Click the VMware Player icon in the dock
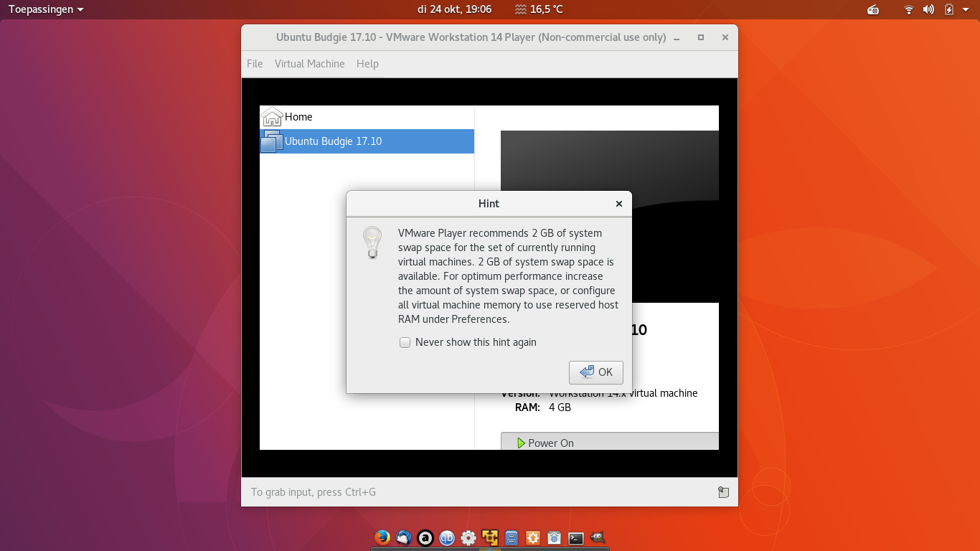Image resolution: width=980 pixels, height=551 pixels. coord(490,537)
